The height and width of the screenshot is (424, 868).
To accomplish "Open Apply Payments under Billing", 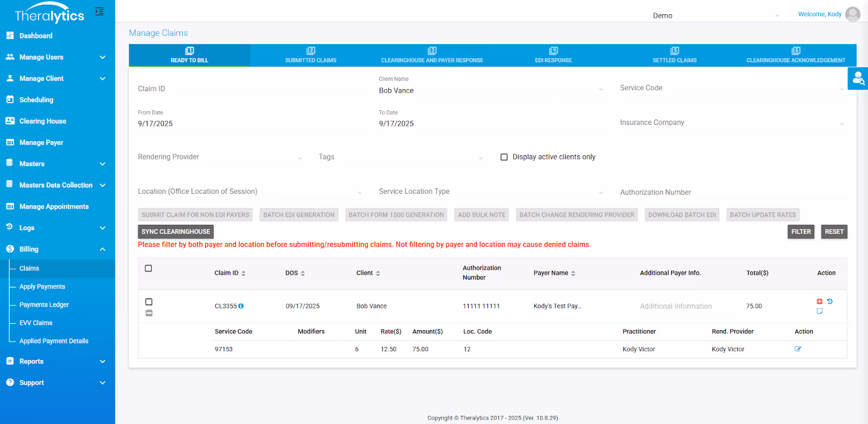I will (x=42, y=287).
